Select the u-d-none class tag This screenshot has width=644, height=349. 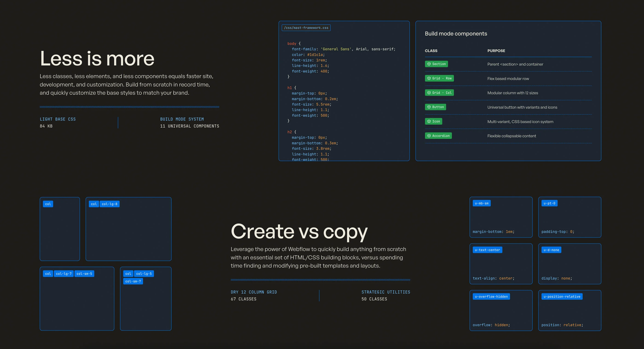pos(551,250)
